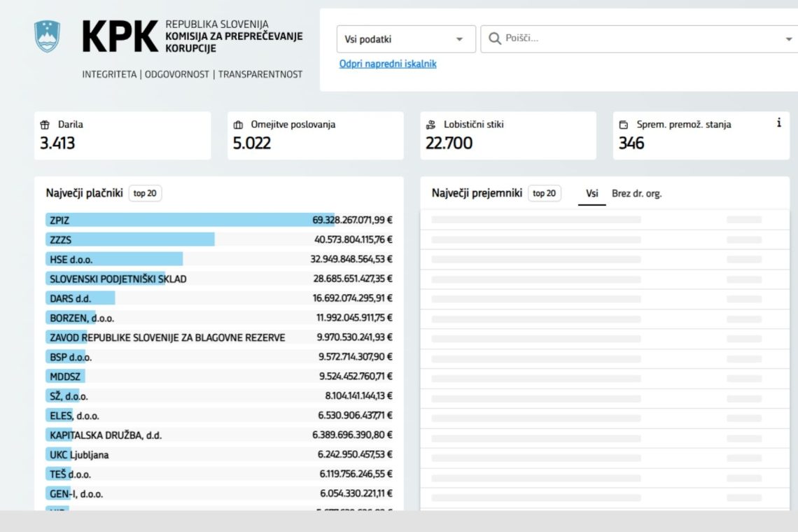Click the briefcase icon beside Omejitve poslovanja

click(x=238, y=125)
